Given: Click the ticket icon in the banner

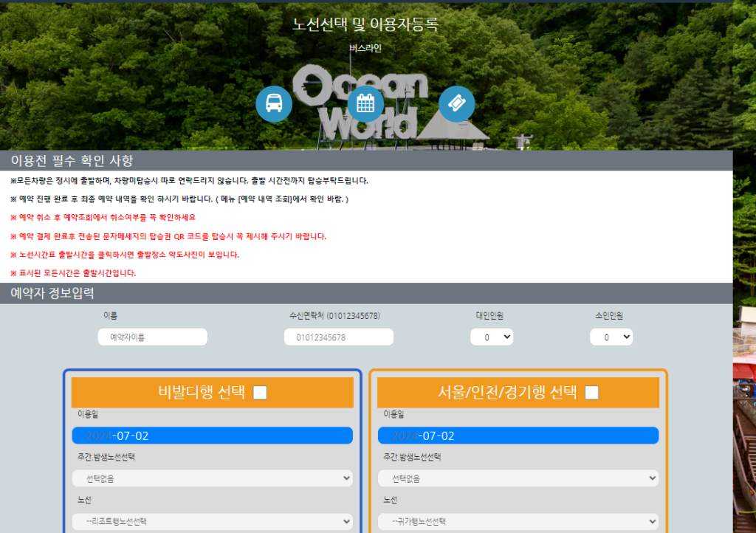Looking at the screenshot, I should (456, 103).
